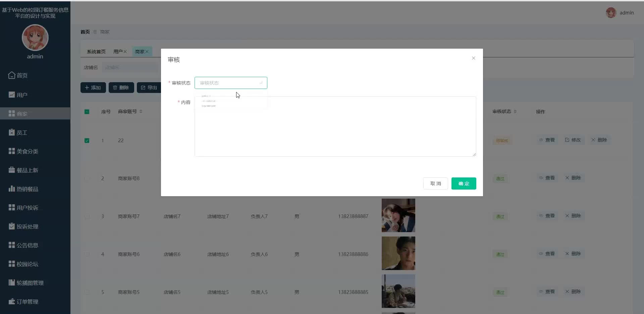Click the 订单管理 sidebar icon
This screenshot has height=314, width=644.
click(12, 301)
